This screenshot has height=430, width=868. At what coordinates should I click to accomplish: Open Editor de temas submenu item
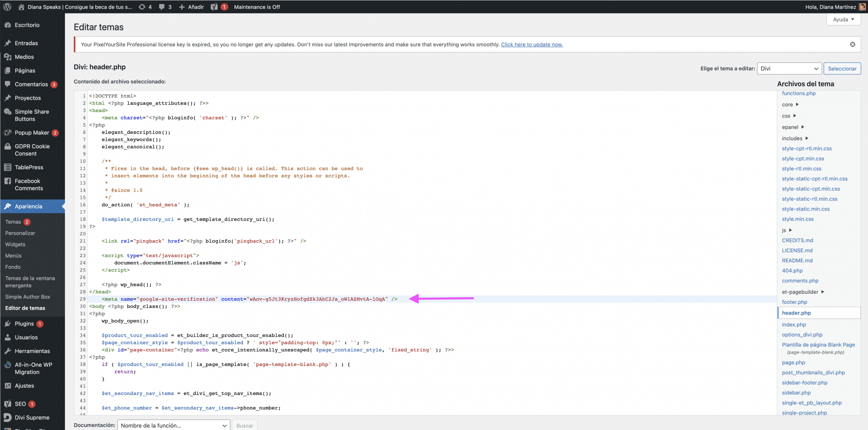pyautogui.click(x=25, y=308)
